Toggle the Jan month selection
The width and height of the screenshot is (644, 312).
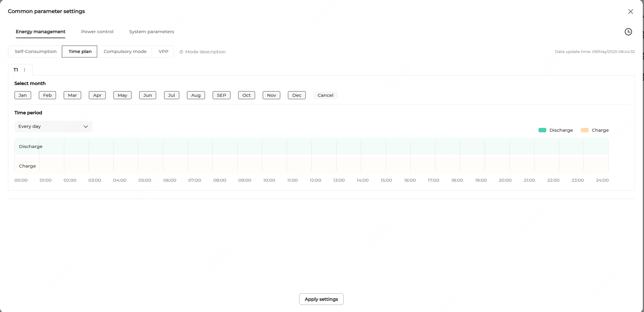point(23,95)
